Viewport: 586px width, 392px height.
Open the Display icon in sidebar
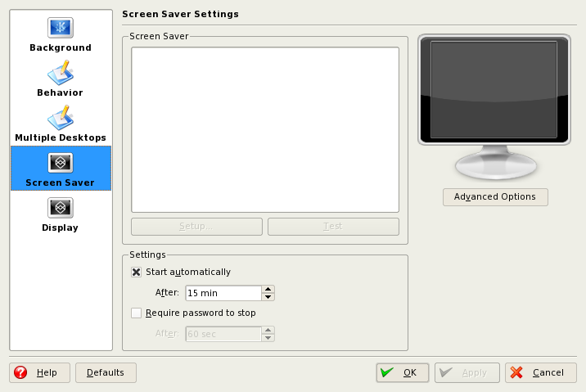61,208
